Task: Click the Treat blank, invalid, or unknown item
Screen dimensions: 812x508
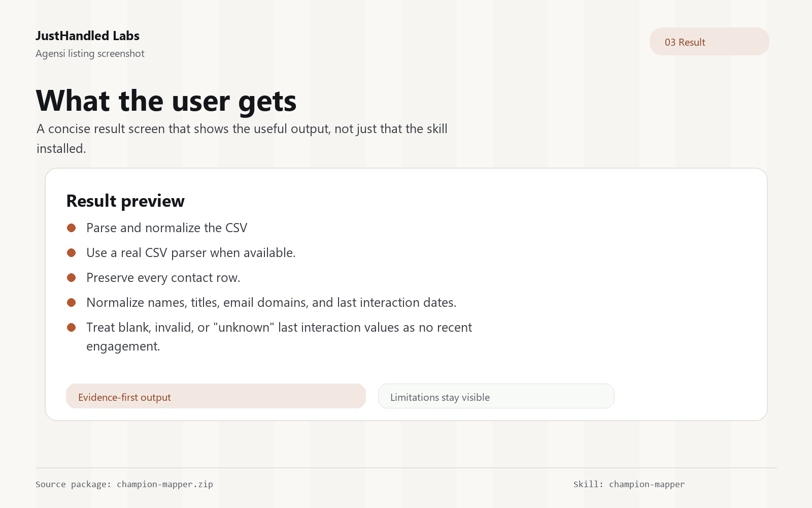Action: click(x=279, y=337)
